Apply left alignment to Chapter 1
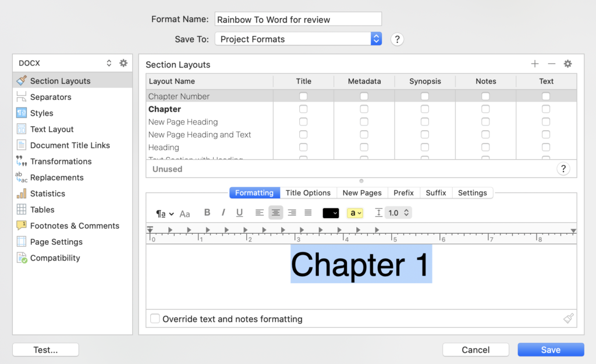This screenshot has height=364, width=596. pyautogui.click(x=259, y=213)
